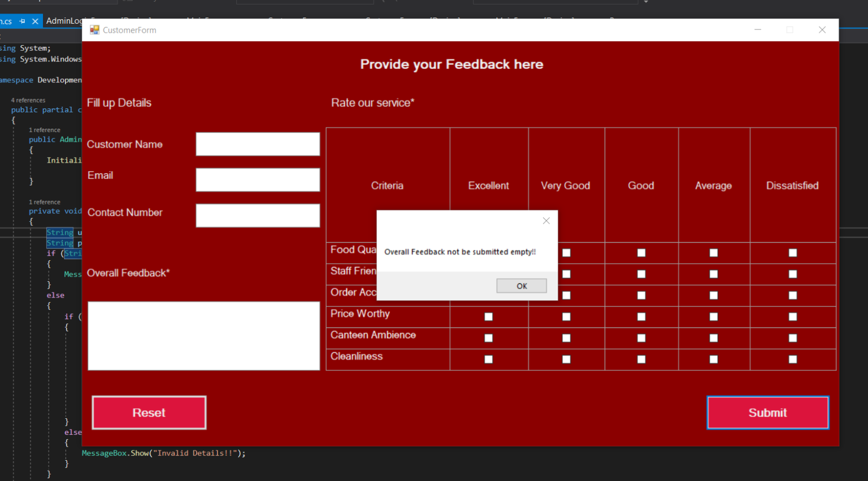Minimize the CustomerForm window
Image resolution: width=868 pixels, height=481 pixels.
[x=758, y=30]
